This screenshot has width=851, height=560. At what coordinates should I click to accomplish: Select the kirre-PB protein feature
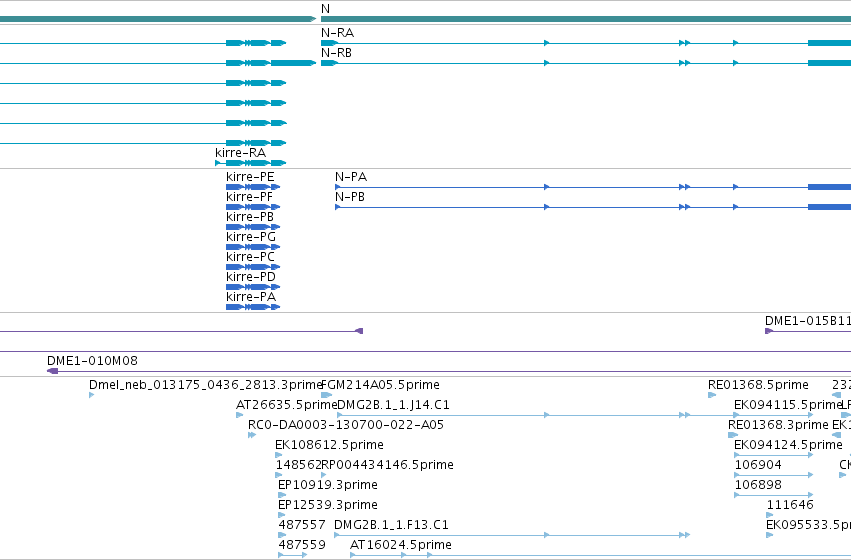(x=253, y=227)
